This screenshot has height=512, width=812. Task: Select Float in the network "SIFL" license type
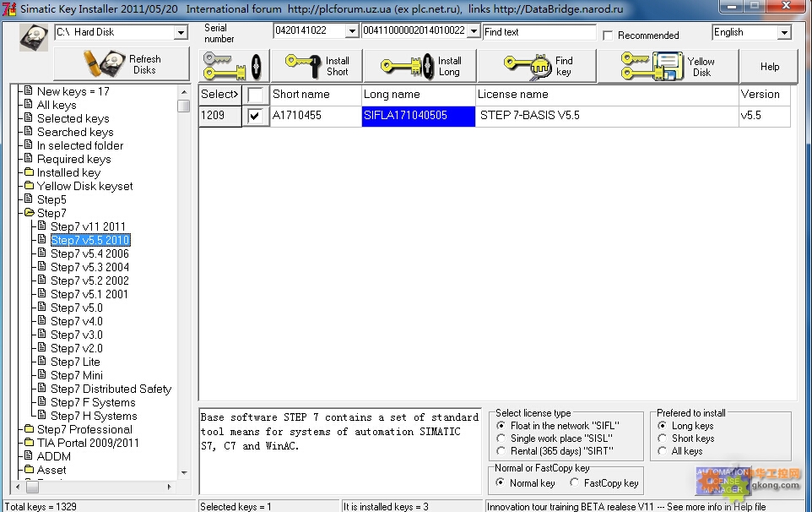[501, 426]
